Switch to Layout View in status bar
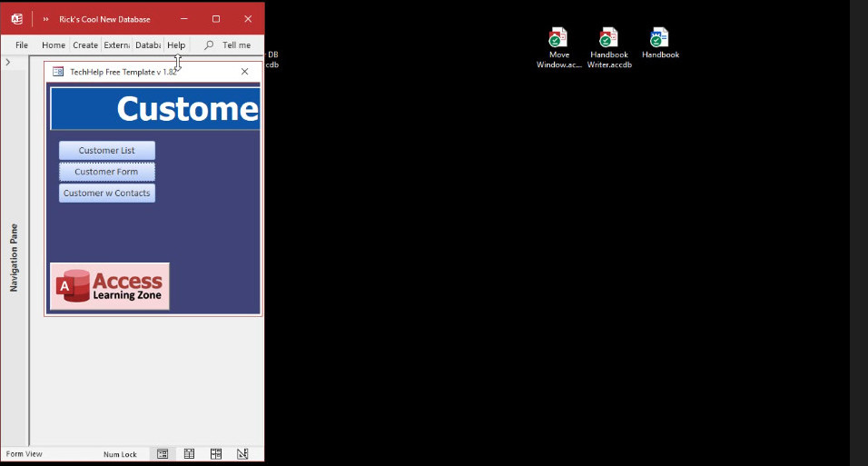 tap(216, 453)
